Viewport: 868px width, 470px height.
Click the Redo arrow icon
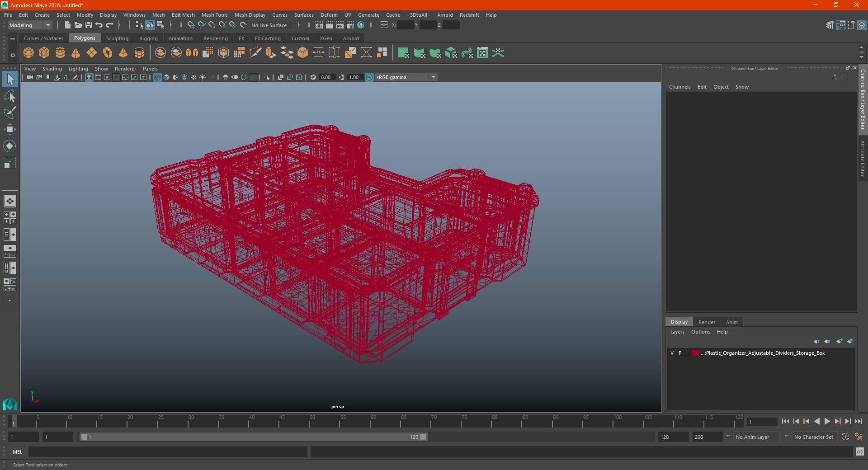(109, 25)
